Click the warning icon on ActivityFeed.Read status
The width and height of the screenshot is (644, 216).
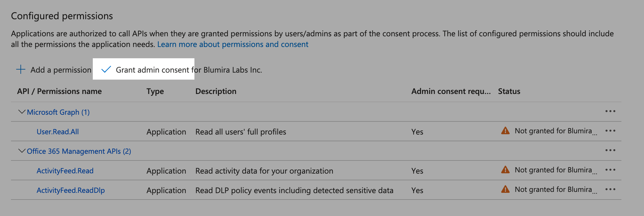tap(505, 170)
